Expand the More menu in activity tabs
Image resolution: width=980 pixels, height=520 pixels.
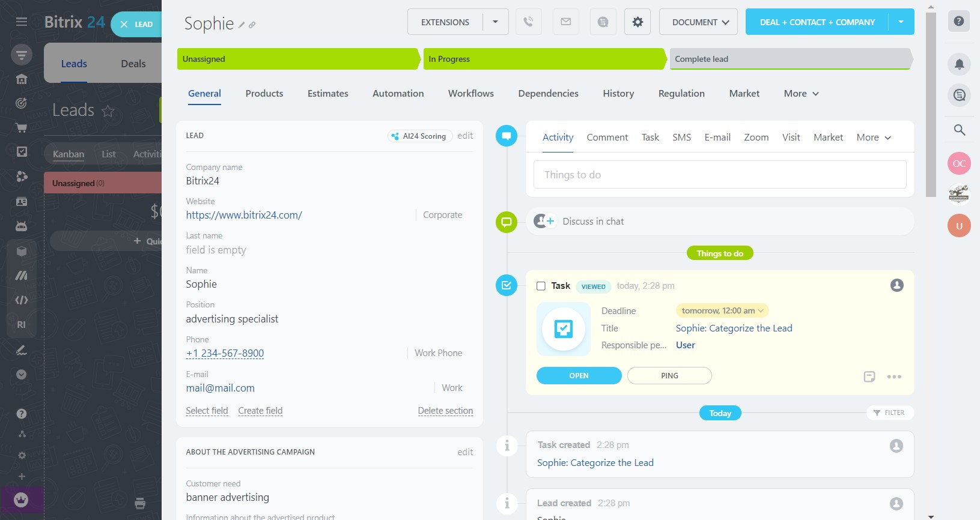(x=873, y=138)
